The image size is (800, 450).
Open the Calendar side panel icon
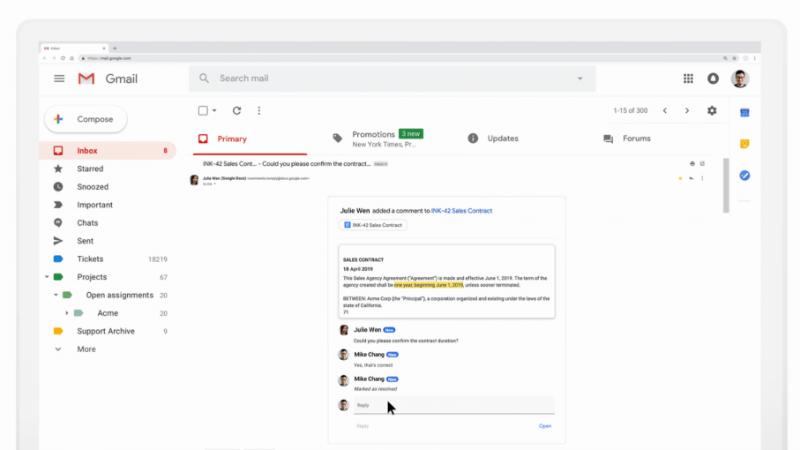click(x=745, y=113)
